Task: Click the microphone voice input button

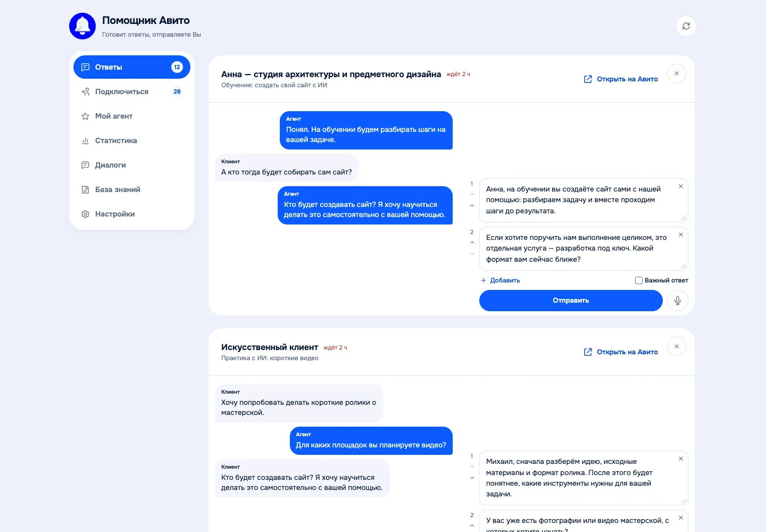Action: (678, 301)
